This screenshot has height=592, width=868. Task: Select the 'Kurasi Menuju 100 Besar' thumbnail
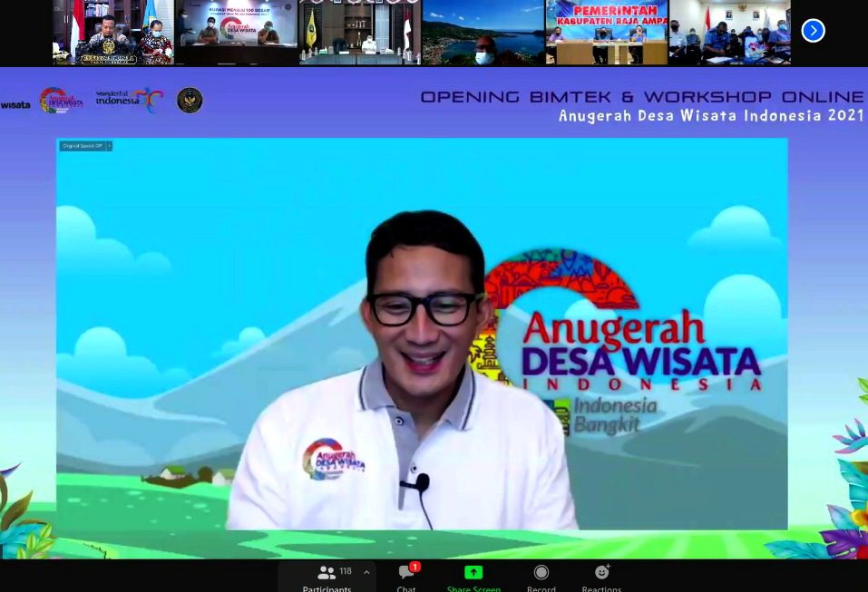coord(237,32)
